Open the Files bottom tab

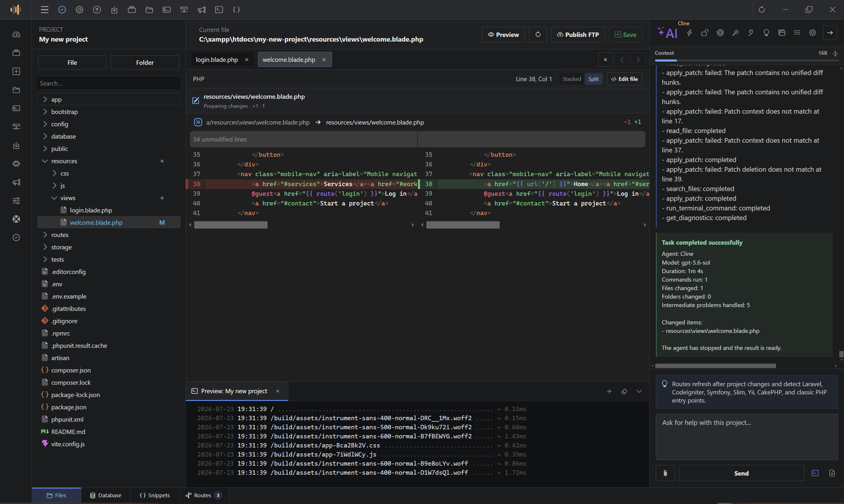point(56,495)
